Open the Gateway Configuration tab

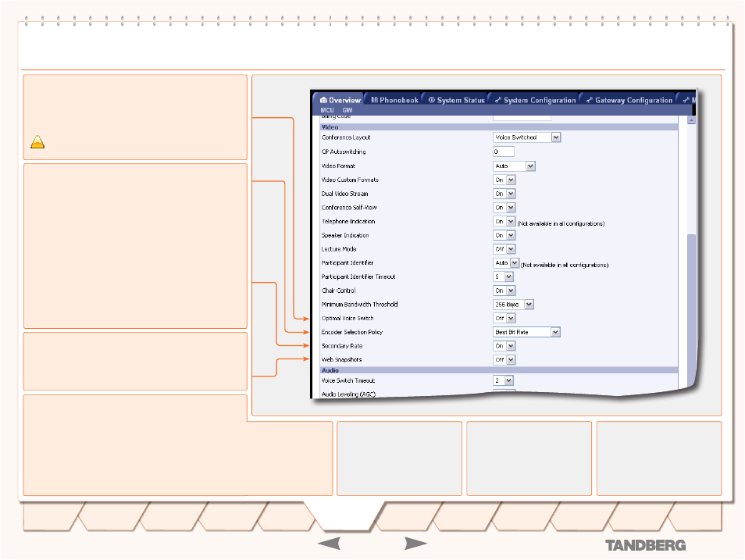(629, 100)
